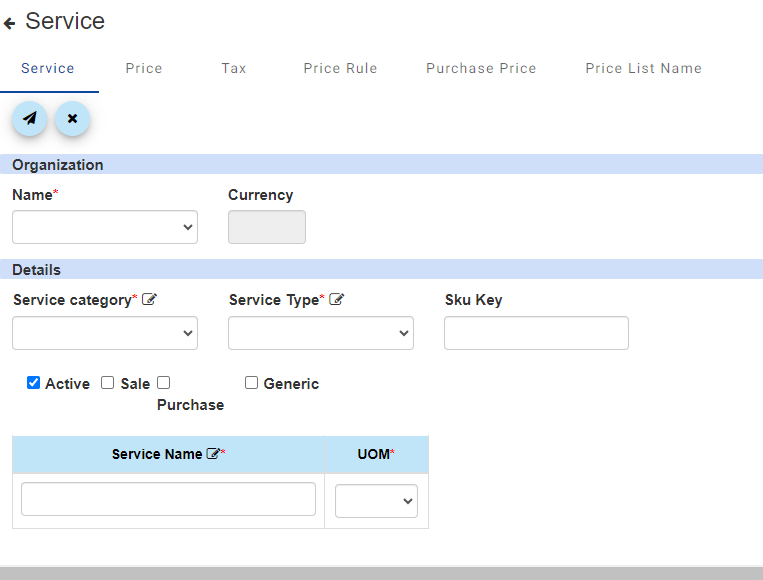The height and width of the screenshot is (580, 763).
Task: Go to the Price Rule tab
Action: (341, 68)
